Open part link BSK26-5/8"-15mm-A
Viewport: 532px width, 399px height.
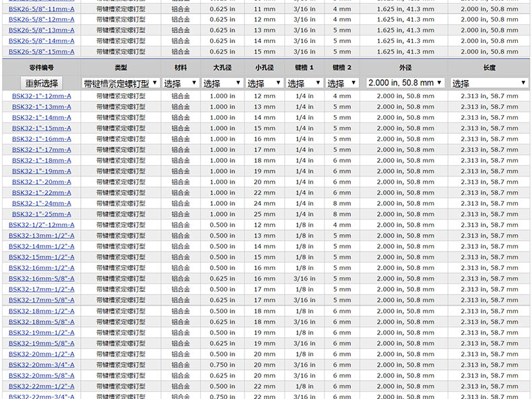[42, 52]
